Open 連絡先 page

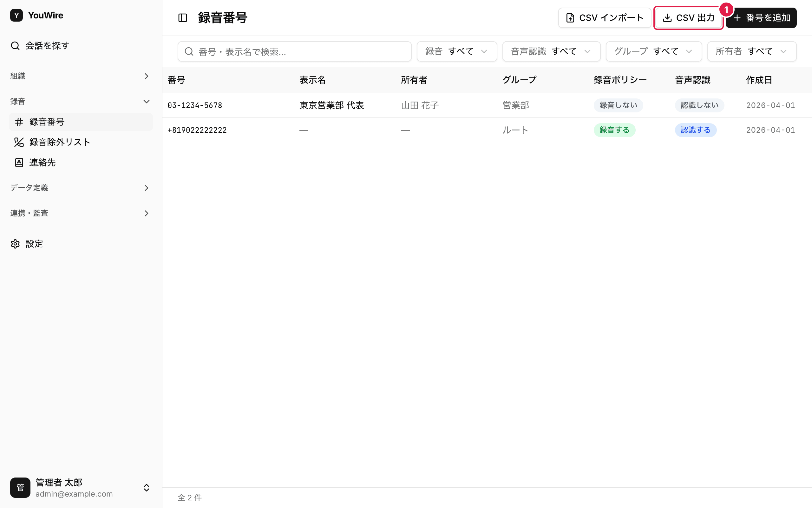(x=81, y=163)
